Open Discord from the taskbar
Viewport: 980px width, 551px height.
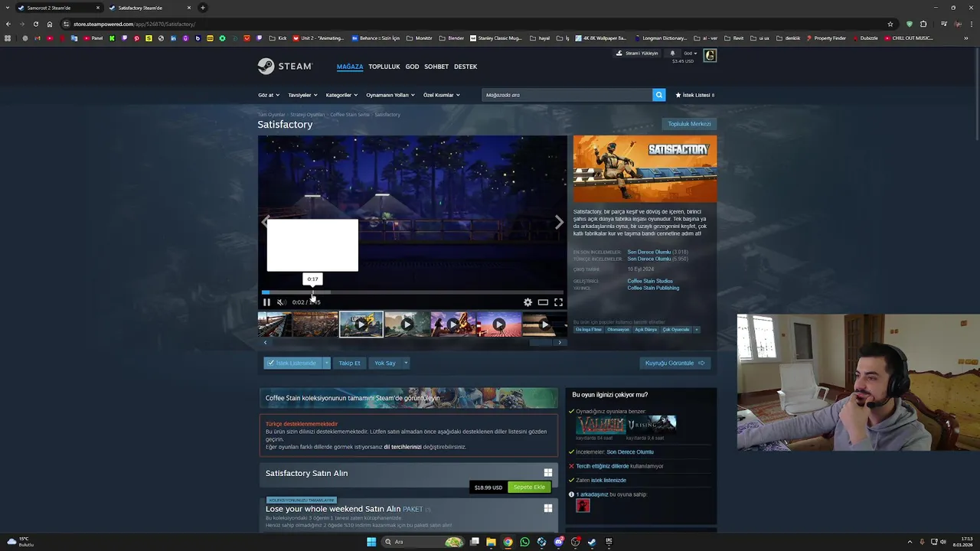point(559,542)
